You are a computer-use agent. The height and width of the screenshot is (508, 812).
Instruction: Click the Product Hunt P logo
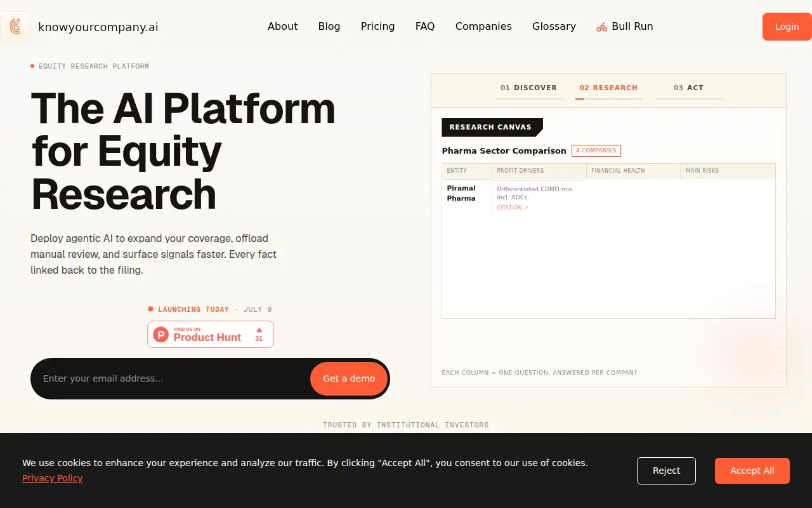tap(161, 335)
